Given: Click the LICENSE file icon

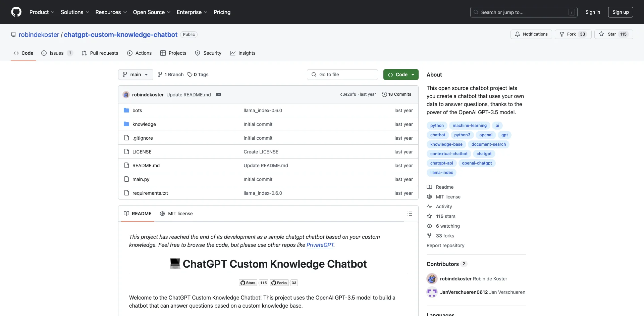Looking at the screenshot, I should point(126,152).
